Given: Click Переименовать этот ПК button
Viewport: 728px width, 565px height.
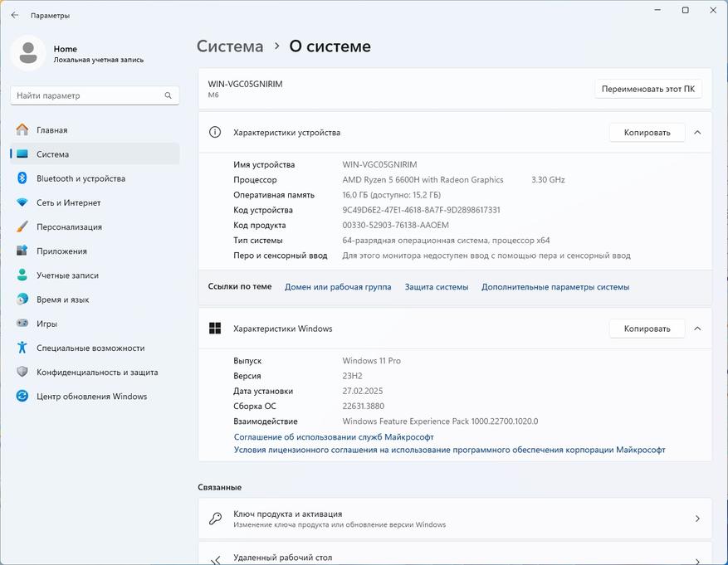Looking at the screenshot, I should click(x=648, y=89).
